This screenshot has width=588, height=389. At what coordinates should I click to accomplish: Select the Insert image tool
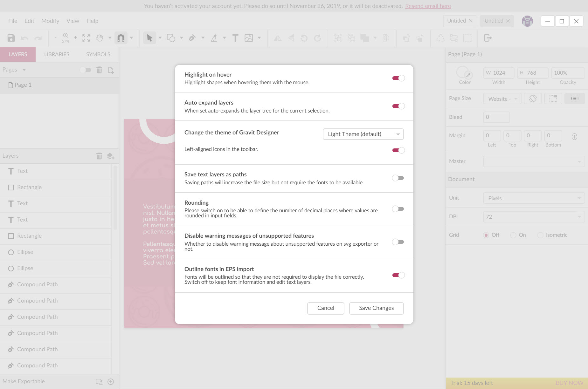(x=249, y=38)
